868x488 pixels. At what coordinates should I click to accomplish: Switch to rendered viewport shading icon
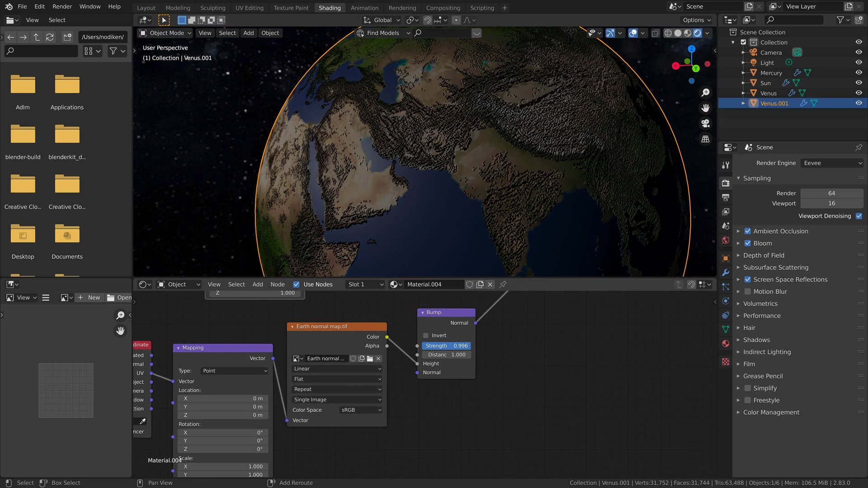(x=698, y=33)
